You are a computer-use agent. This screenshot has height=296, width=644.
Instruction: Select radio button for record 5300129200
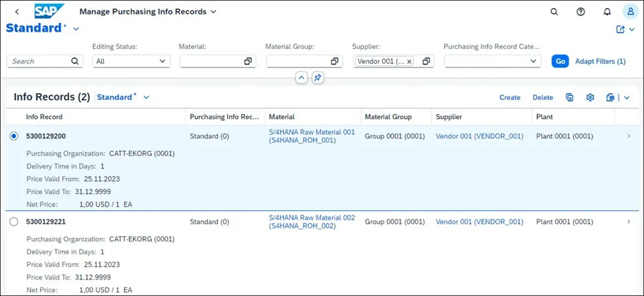coord(14,136)
